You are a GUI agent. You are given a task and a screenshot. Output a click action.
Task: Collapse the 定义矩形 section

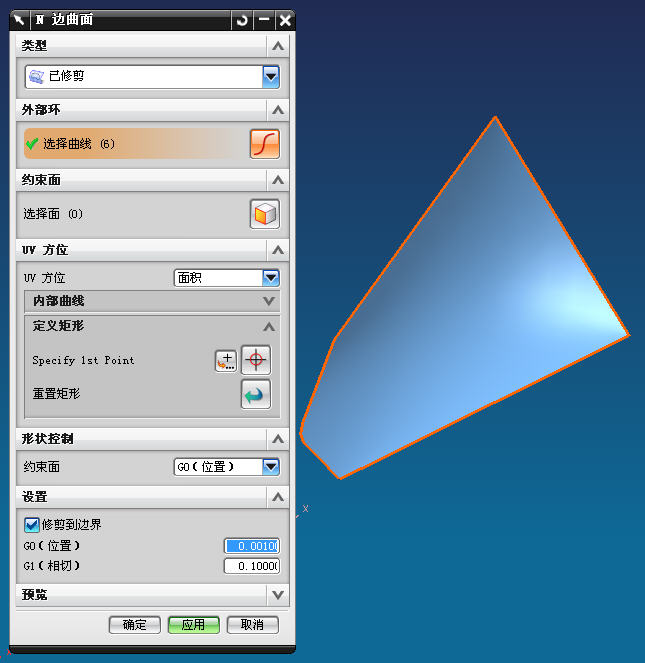269,326
